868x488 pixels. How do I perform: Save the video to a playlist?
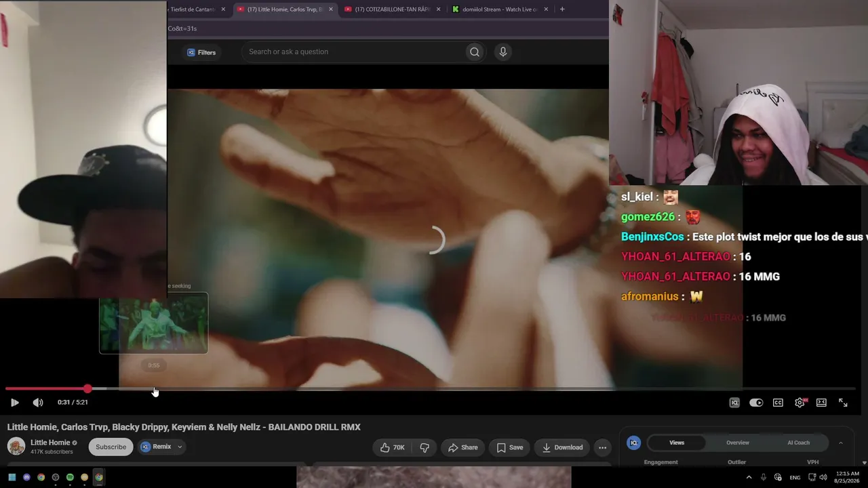[x=509, y=447]
